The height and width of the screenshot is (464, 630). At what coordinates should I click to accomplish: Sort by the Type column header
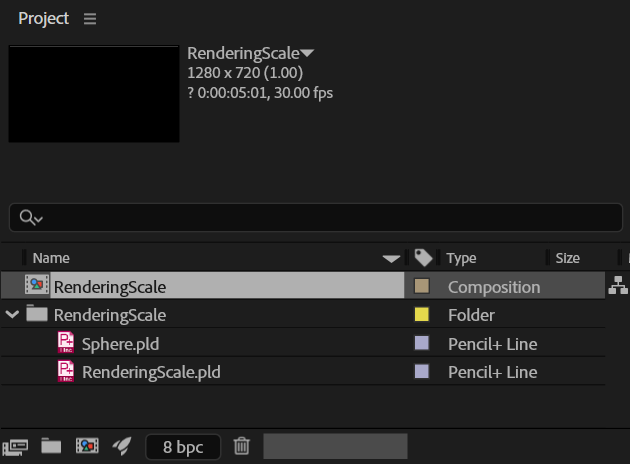pos(461,258)
